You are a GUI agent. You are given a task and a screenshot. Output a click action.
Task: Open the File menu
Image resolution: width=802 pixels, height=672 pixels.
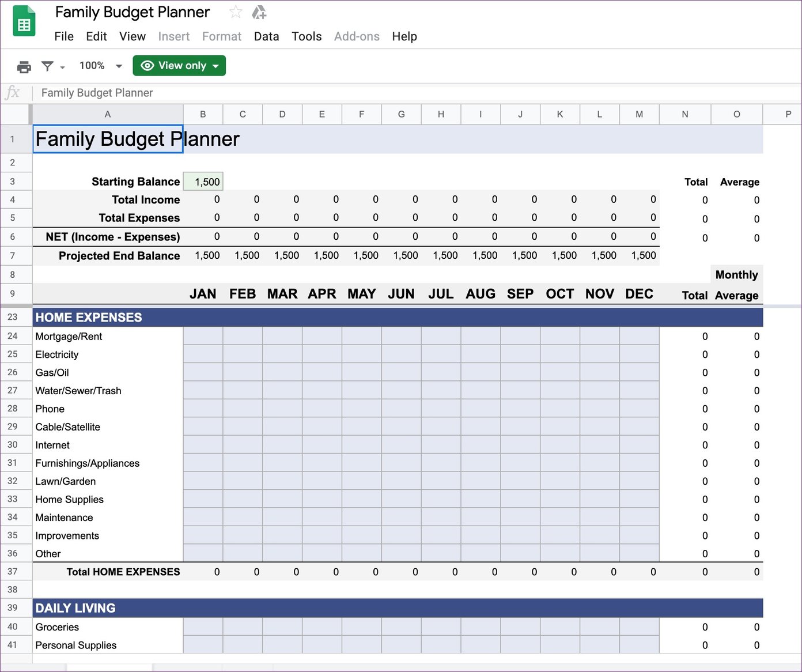64,36
